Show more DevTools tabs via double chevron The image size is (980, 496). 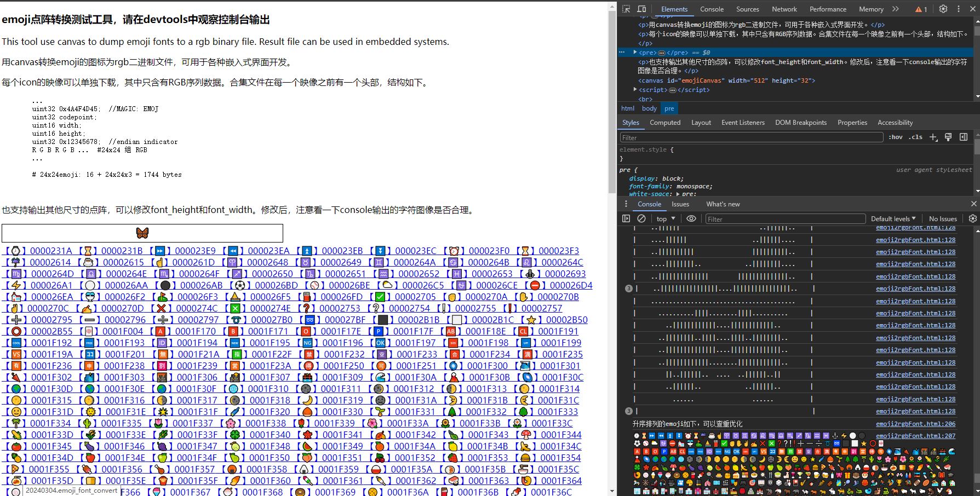(x=896, y=9)
